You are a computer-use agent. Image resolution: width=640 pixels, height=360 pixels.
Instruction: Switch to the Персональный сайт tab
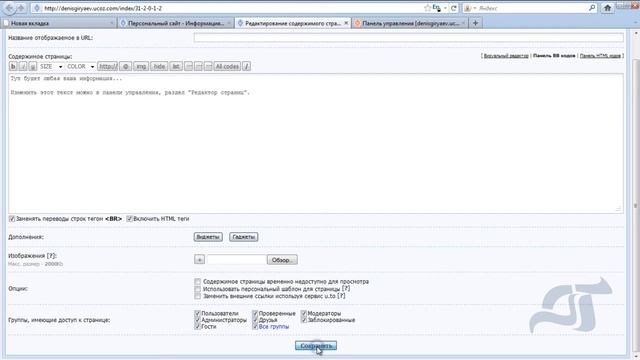point(176,23)
